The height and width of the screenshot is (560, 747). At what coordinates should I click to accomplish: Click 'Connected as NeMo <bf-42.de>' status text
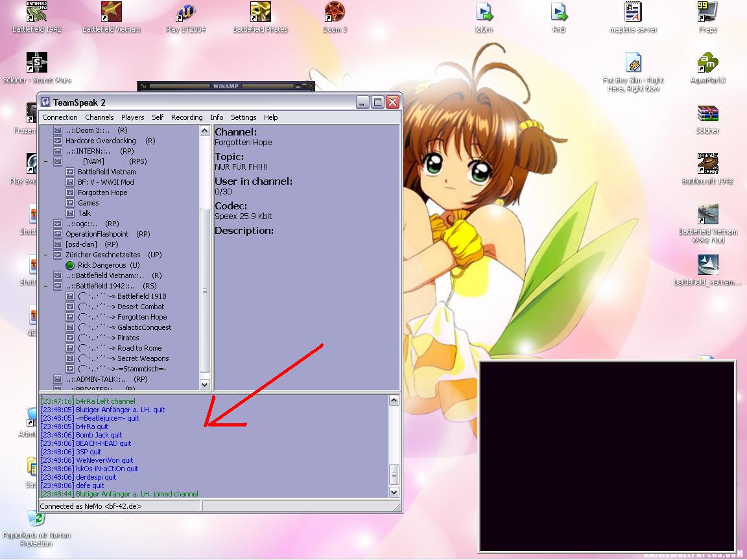click(x=91, y=506)
